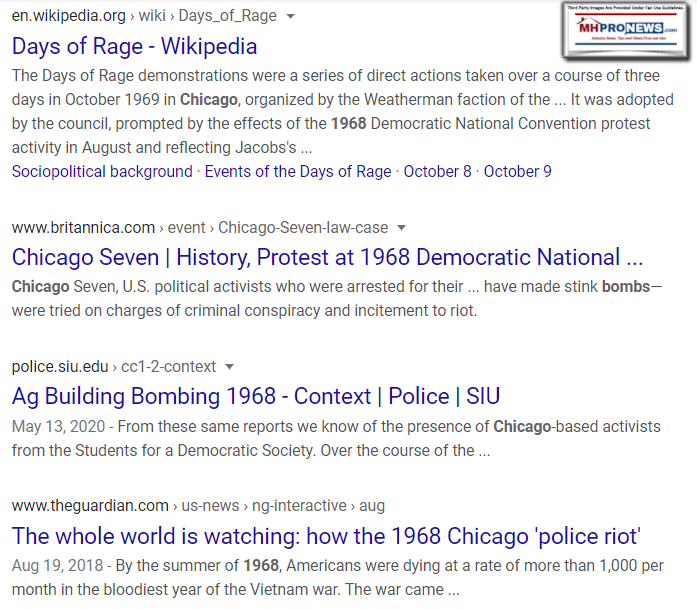Open the Days of Rage - Wikipedia result
The width and height of the screenshot is (697, 609).
pyautogui.click(x=134, y=46)
